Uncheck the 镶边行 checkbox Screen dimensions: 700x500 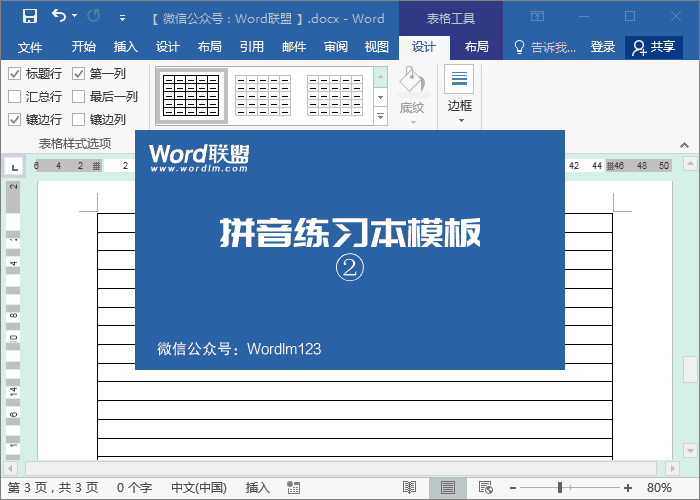click(x=15, y=120)
